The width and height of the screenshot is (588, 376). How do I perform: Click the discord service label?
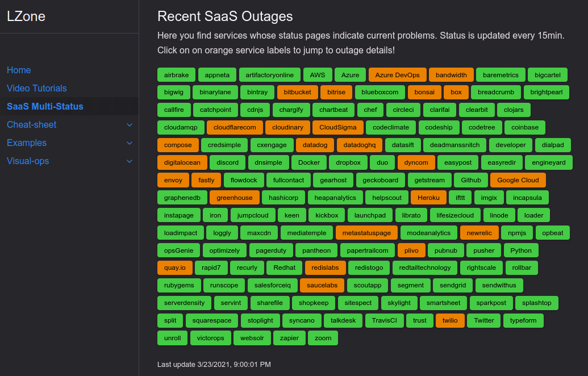(228, 162)
